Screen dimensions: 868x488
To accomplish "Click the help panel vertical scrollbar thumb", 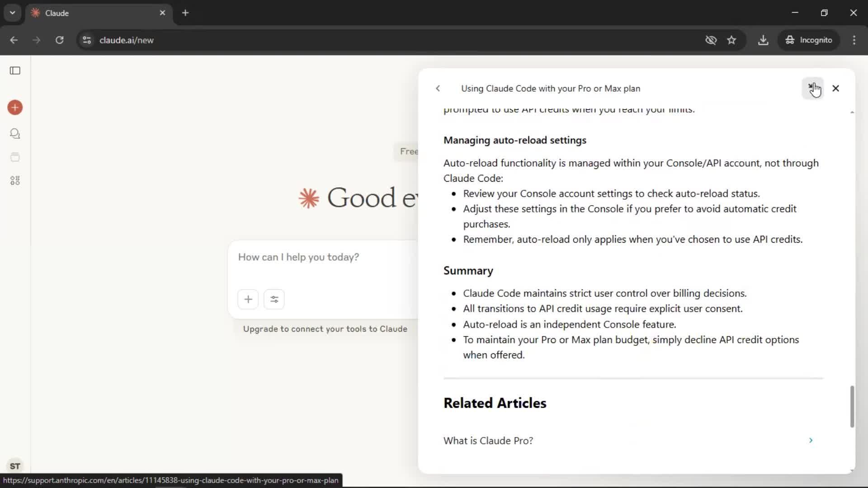I will click(x=852, y=406).
